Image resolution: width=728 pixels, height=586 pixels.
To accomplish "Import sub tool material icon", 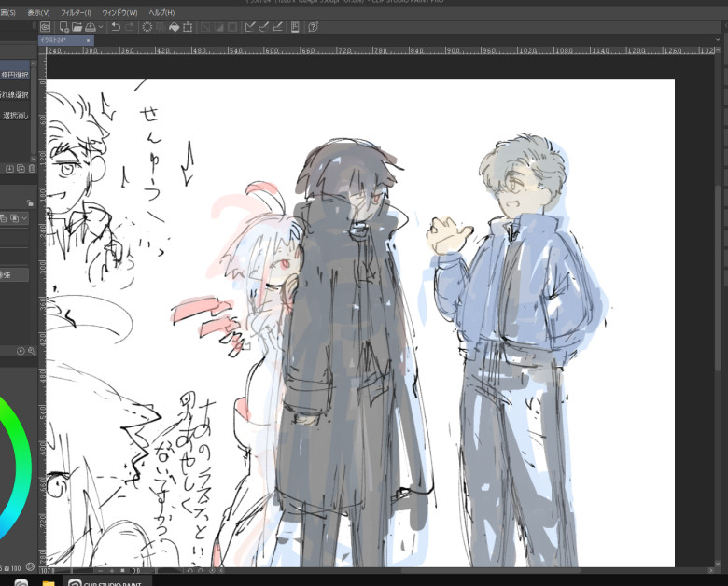I will (9, 169).
